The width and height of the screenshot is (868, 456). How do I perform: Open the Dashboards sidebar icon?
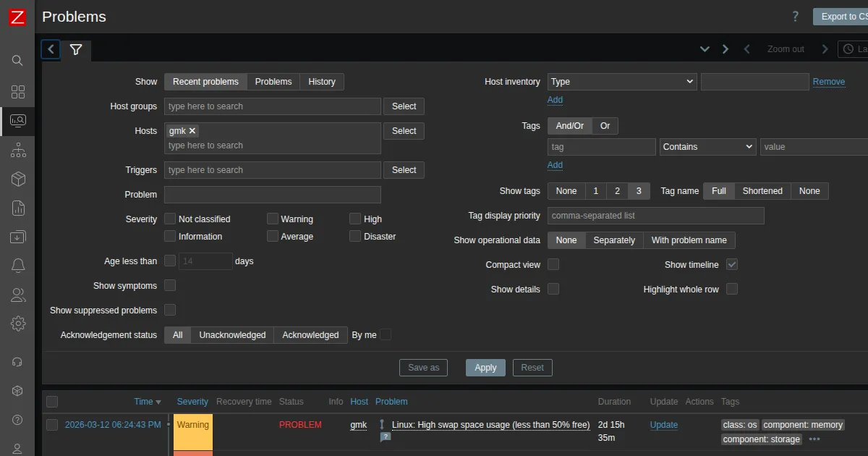tap(18, 92)
